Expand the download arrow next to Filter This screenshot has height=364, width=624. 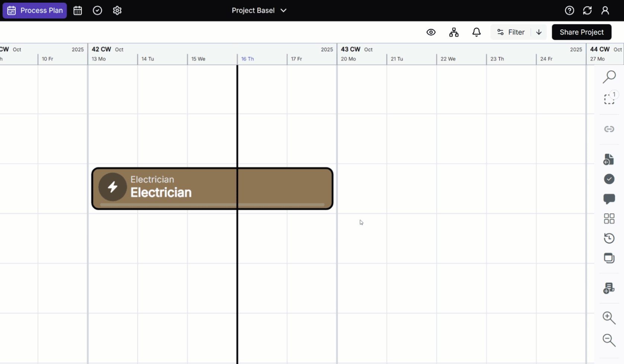[x=539, y=32]
